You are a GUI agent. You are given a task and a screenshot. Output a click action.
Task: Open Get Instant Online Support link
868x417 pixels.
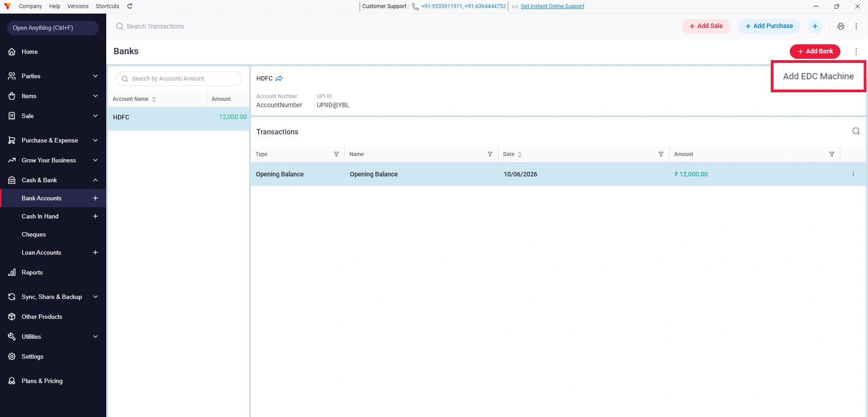pyautogui.click(x=552, y=6)
